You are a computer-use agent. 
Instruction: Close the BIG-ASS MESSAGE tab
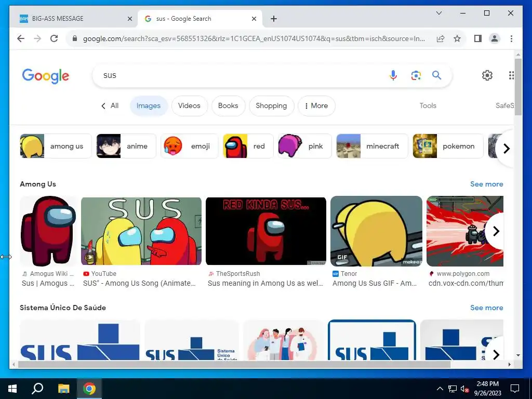[129, 19]
